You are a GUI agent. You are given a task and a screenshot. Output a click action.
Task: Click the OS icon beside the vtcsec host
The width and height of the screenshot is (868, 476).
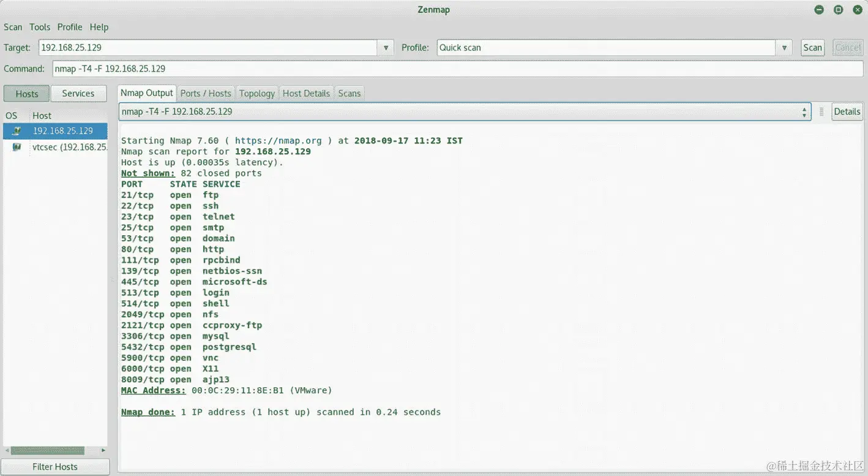pos(17,147)
